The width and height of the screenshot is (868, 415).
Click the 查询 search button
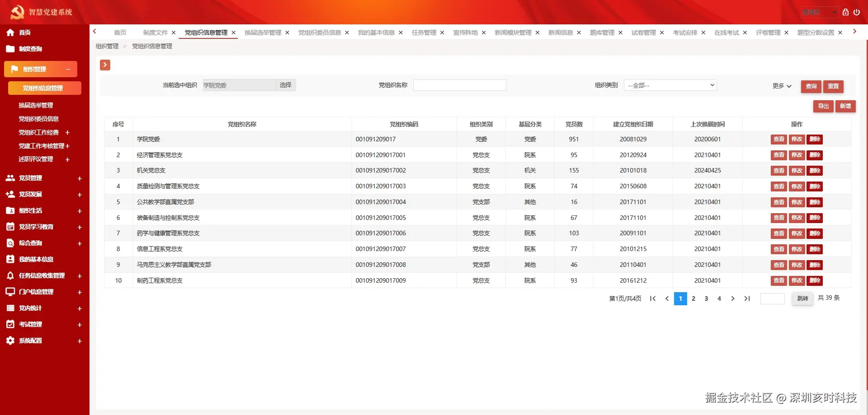[811, 86]
